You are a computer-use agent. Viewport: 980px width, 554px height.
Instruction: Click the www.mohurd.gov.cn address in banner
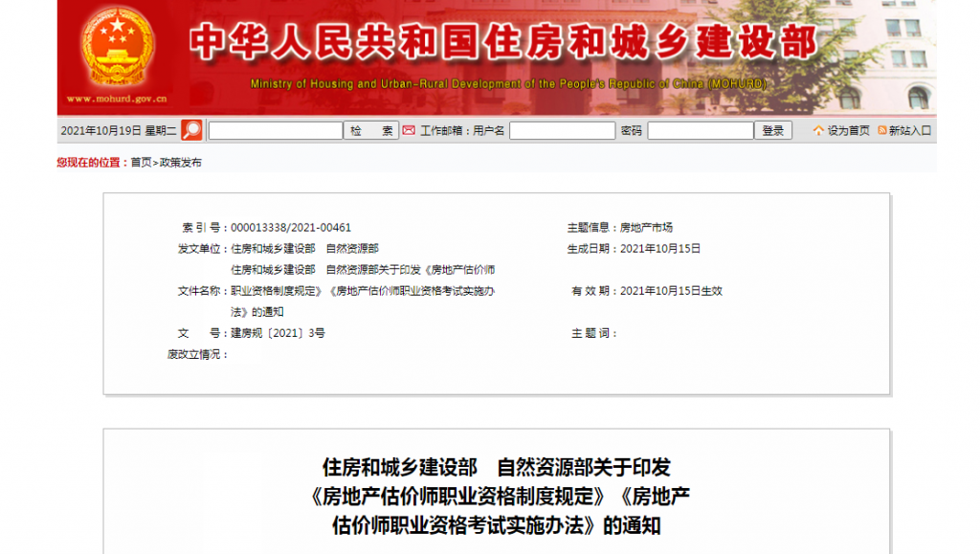pyautogui.click(x=117, y=99)
